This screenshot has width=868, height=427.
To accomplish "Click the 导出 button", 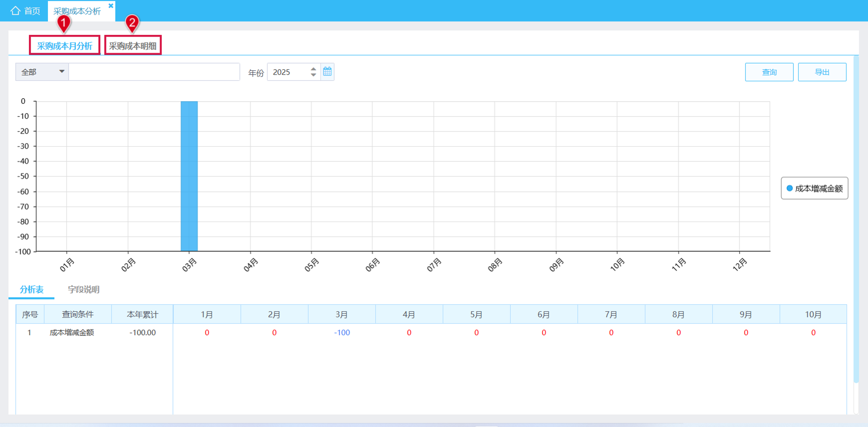I will (x=822, y=72).
